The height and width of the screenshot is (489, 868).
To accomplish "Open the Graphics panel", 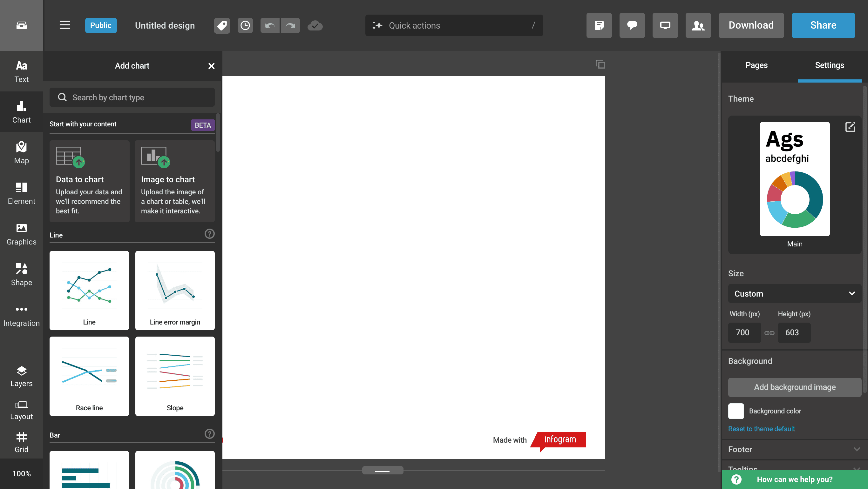I will click(22, 234).
